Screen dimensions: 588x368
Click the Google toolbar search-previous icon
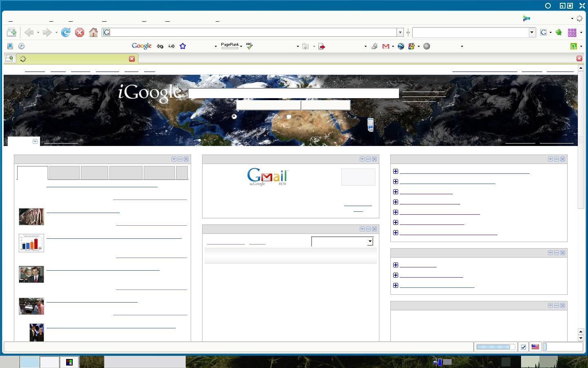160,46
